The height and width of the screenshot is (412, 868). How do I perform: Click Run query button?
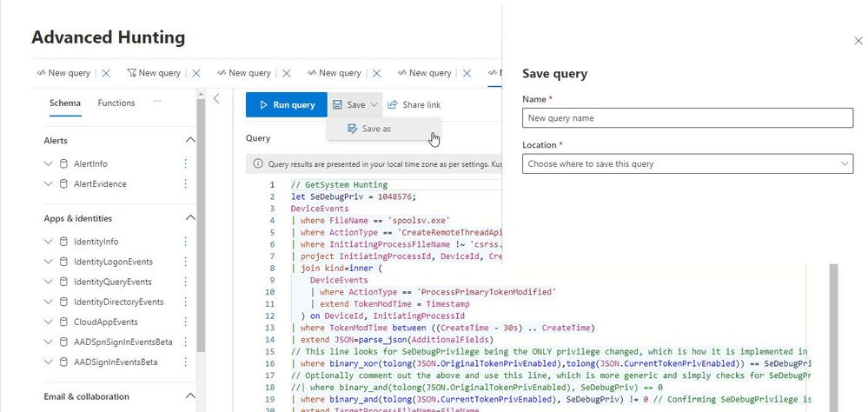pos(286,104)
